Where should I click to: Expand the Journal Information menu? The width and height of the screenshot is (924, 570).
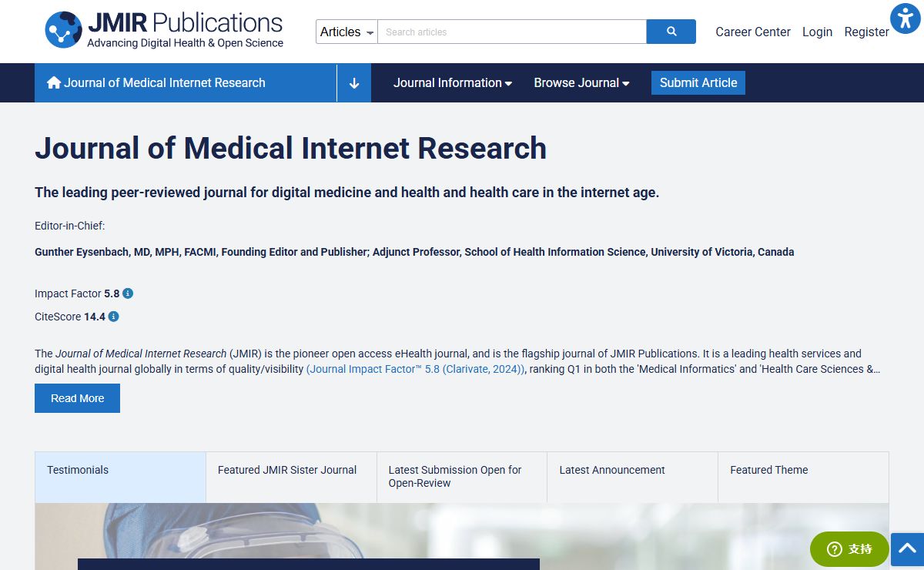453,83
